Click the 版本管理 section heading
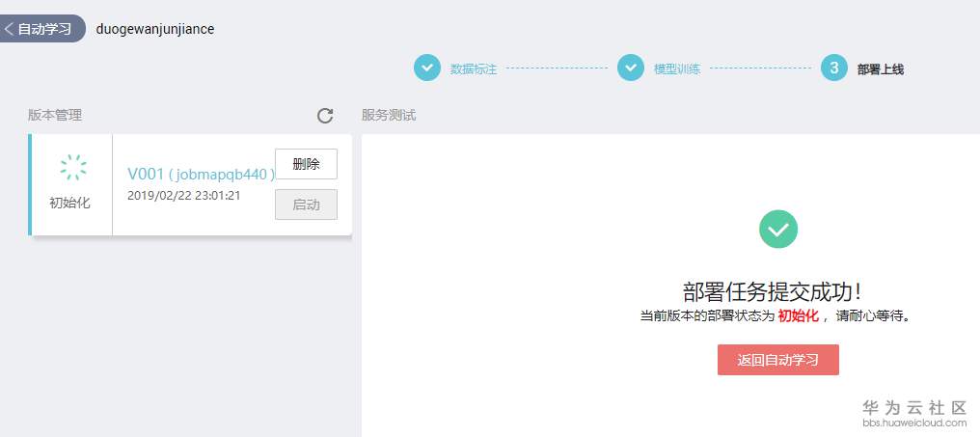 [x=55, y=115]
